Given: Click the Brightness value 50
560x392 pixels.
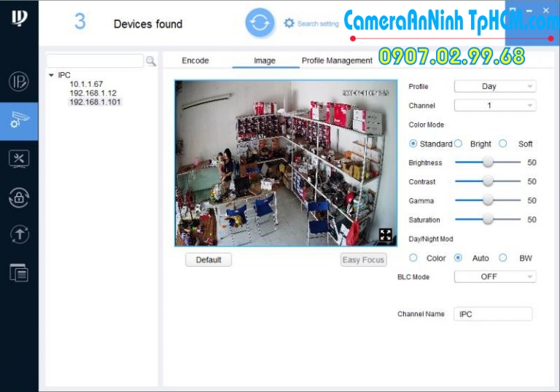Looking at the screenshot, I should (x=532, y=162).
